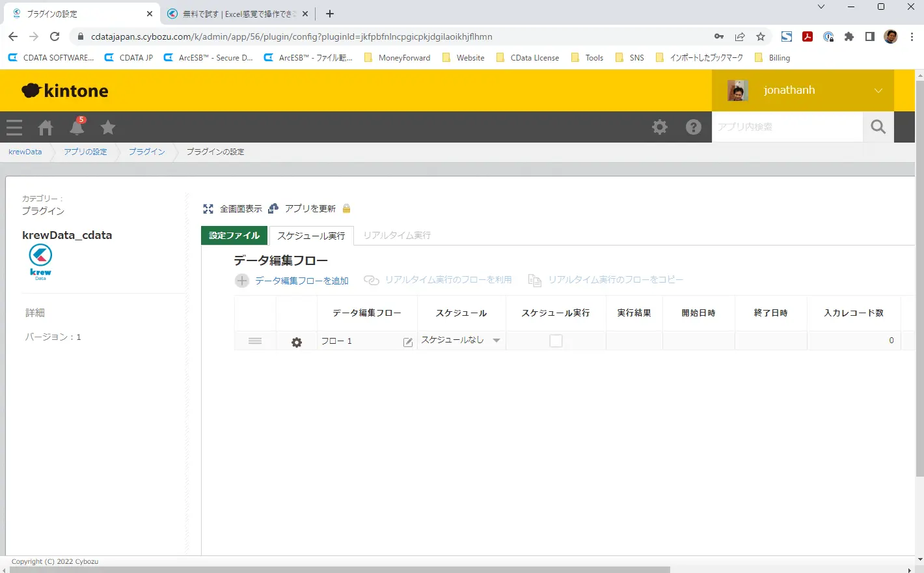This screenshot has height=573, width=924.
Task: Click the hamburger menu icon
Action: (x=14, y=127)
